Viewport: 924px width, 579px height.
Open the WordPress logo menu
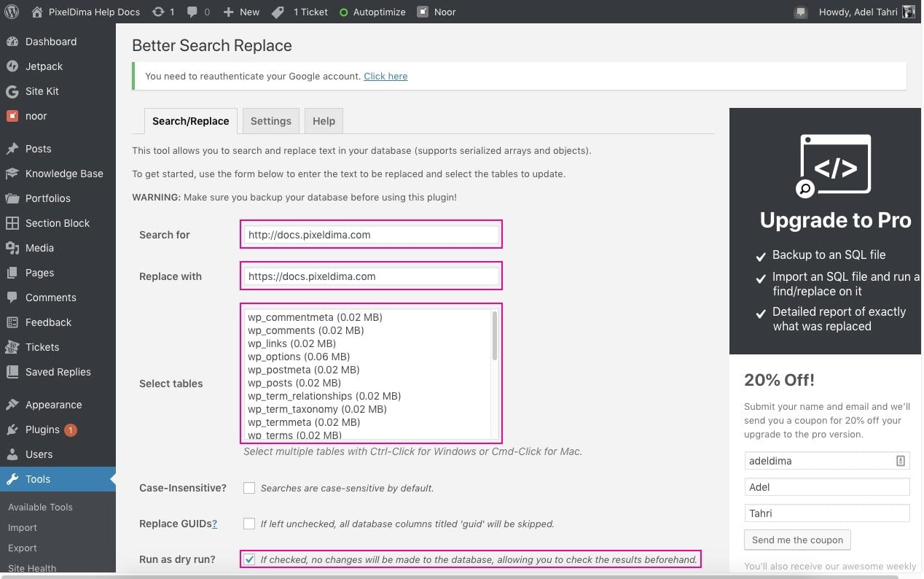11,12
